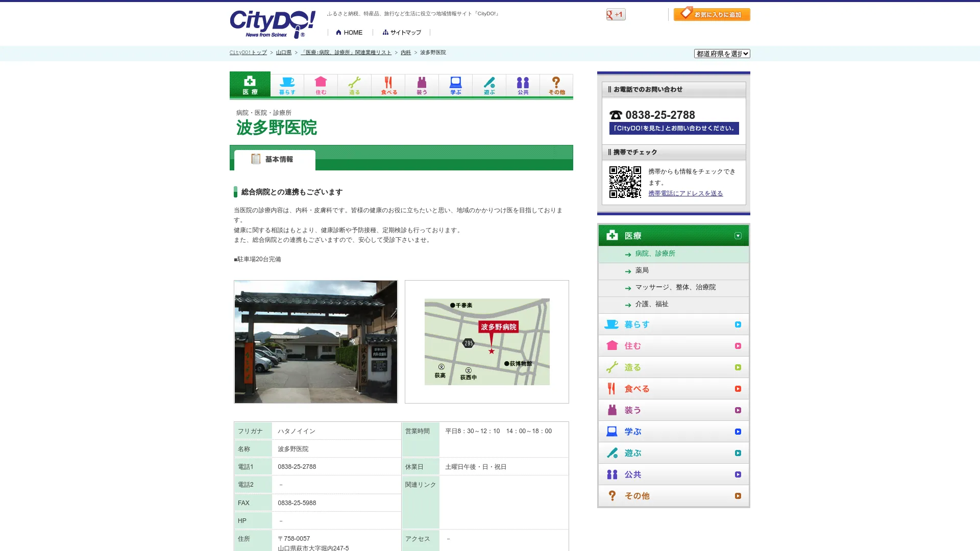Image resolution: width=980 pixels, height=551 pixels.
Task: Open the 都道府県 select dropdown
Action: point(722,54)
